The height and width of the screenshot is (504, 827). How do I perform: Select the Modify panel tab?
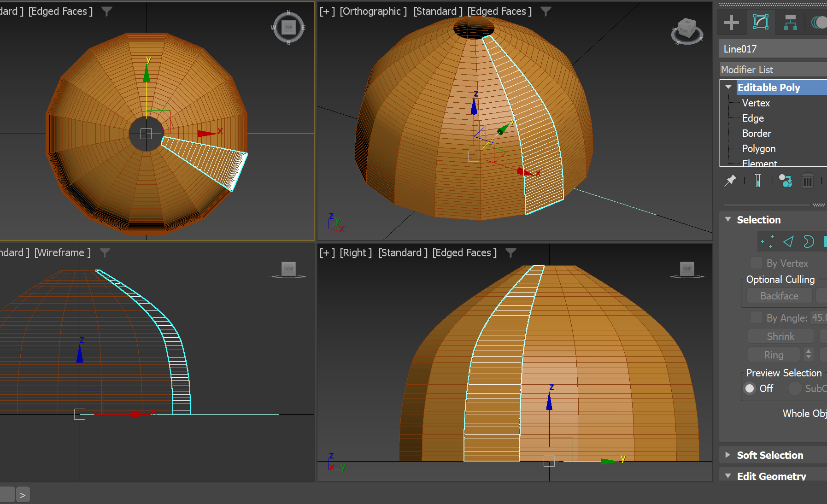click(760, 22)
